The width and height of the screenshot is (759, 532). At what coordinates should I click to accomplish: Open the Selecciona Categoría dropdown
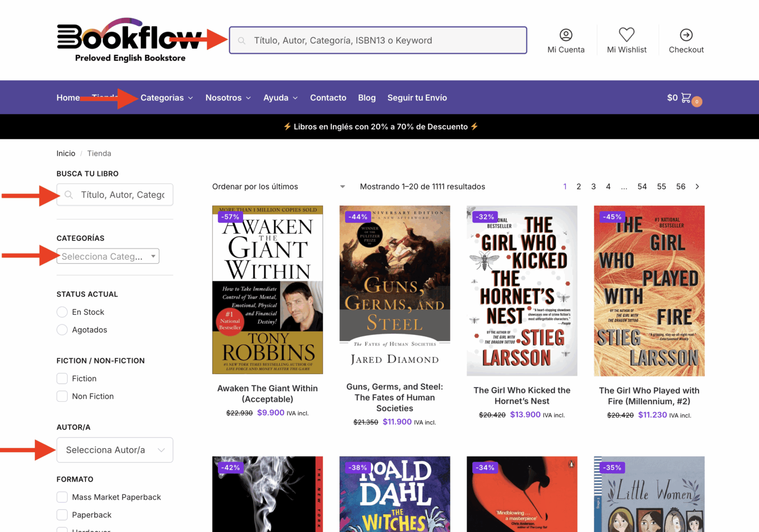tap(108, 256)
